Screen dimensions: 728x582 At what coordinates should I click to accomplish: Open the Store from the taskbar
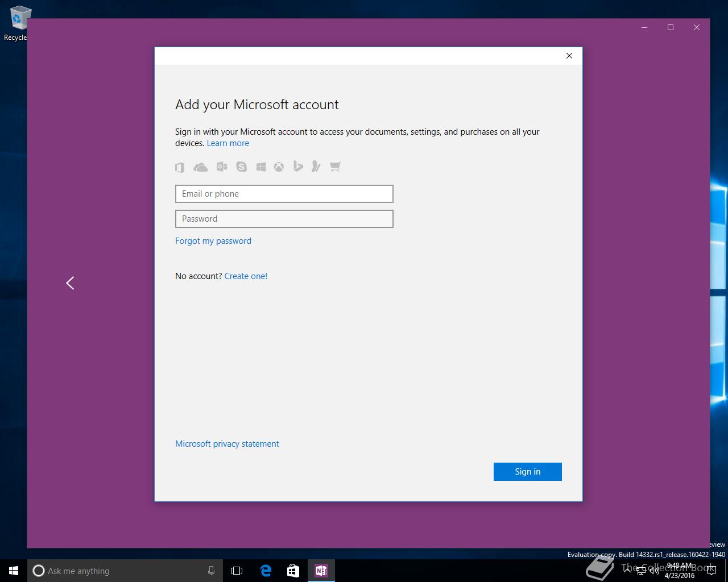(293, 571)
